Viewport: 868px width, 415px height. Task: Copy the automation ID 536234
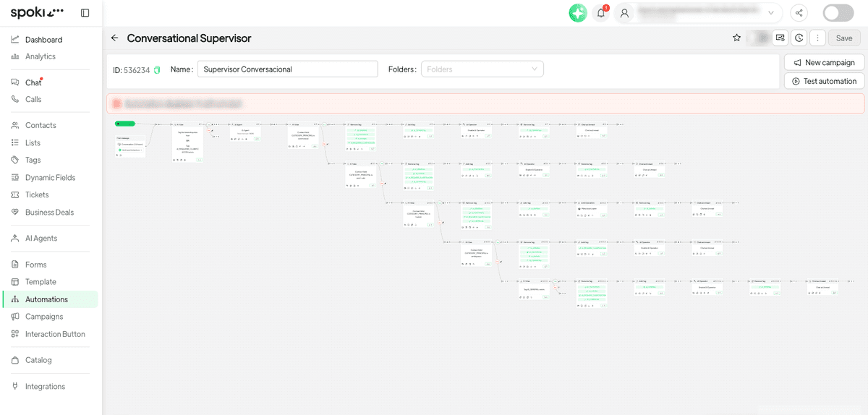tap(157, 70)
